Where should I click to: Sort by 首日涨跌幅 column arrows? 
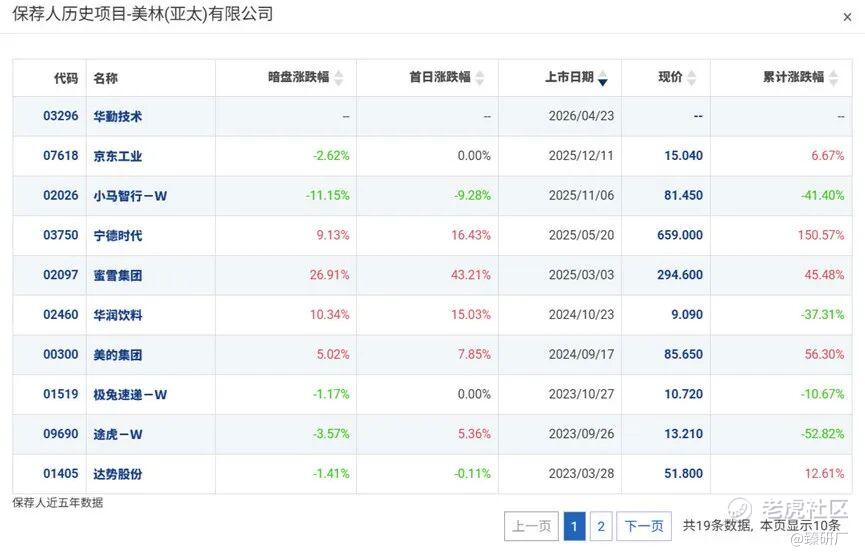click(x=480, y=78)
